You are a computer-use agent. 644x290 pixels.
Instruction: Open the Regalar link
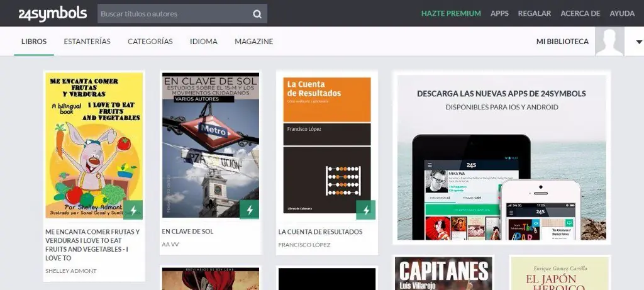coord(535,14)
